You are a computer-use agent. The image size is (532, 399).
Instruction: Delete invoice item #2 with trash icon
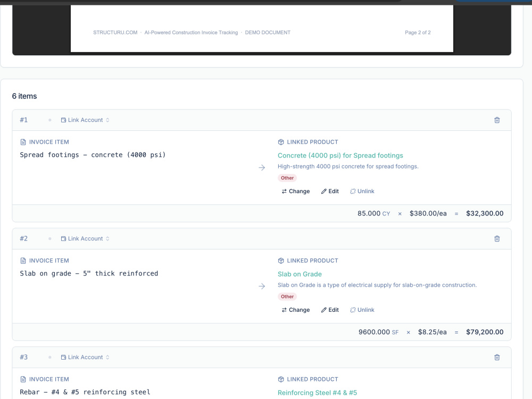click(497, 239)
